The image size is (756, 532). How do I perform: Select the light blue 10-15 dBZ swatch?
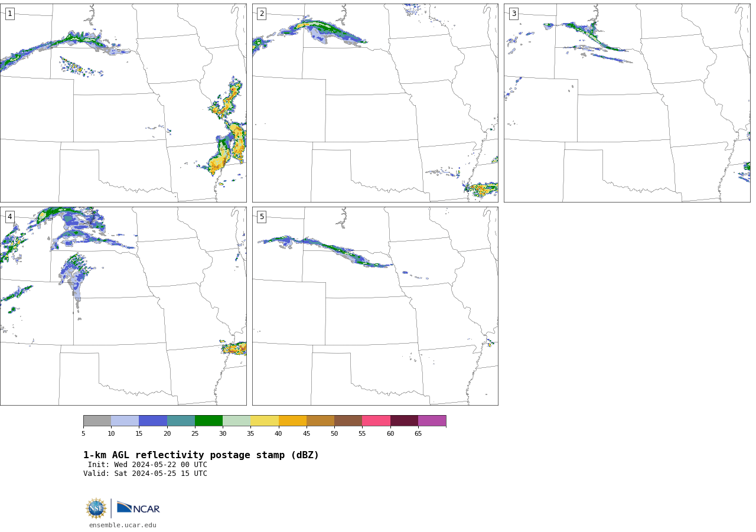(x=125, y=421)
